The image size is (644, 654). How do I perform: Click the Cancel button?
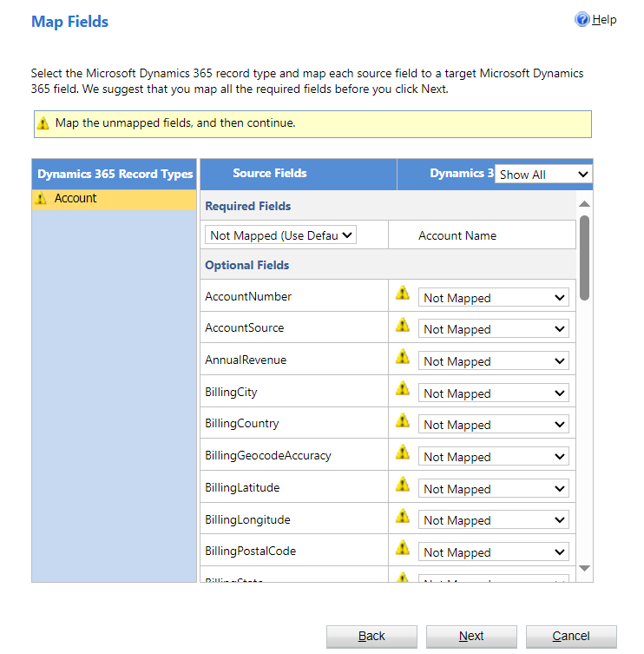(x=571, y=636)
